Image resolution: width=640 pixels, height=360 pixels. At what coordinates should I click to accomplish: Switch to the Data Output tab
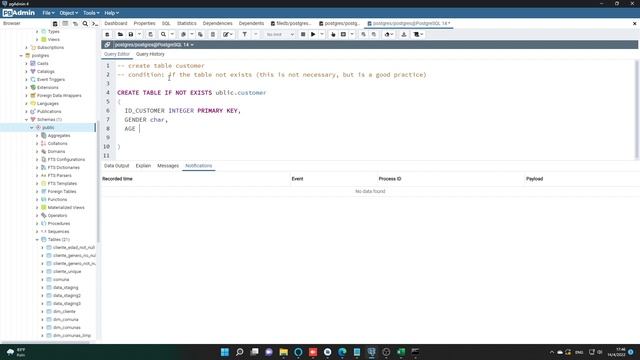pos(116,166)
